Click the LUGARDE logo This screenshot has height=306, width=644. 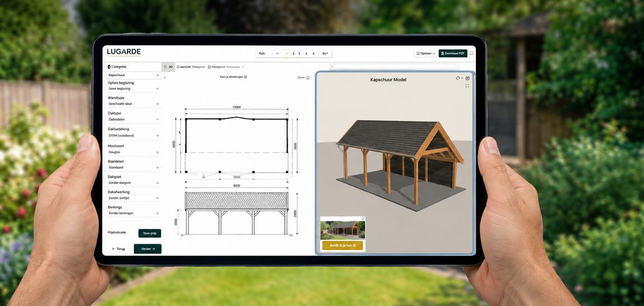[x=124, y=52]
